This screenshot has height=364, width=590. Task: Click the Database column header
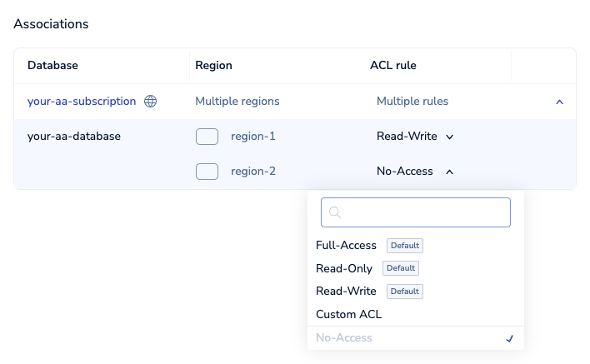[52, 65]
